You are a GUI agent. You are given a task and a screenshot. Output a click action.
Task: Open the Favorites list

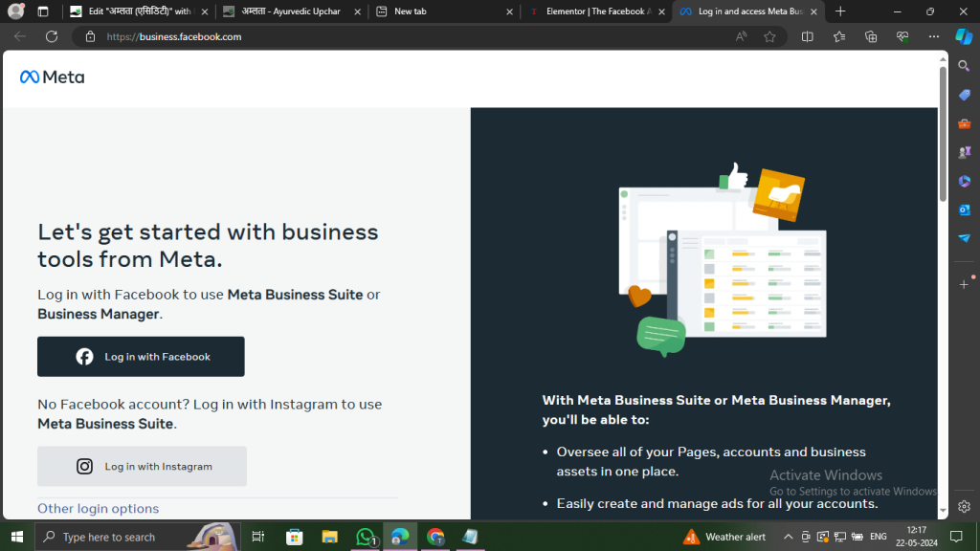839,37
